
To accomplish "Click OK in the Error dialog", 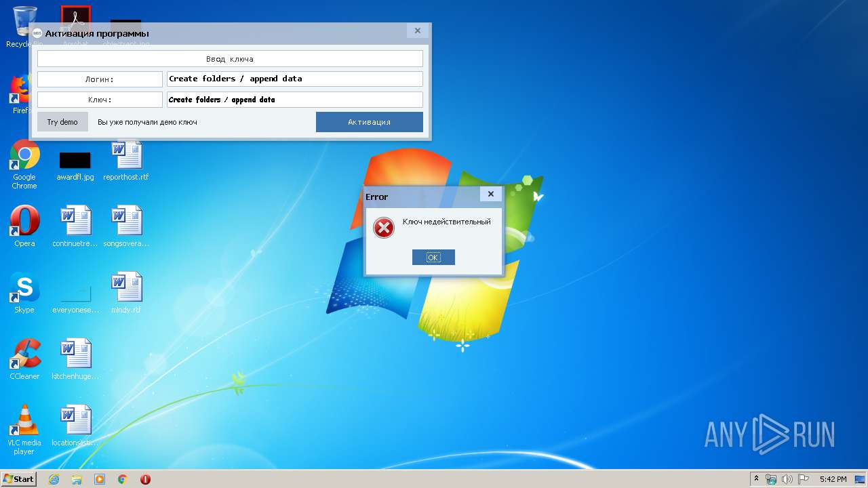I will pos(433,257).
